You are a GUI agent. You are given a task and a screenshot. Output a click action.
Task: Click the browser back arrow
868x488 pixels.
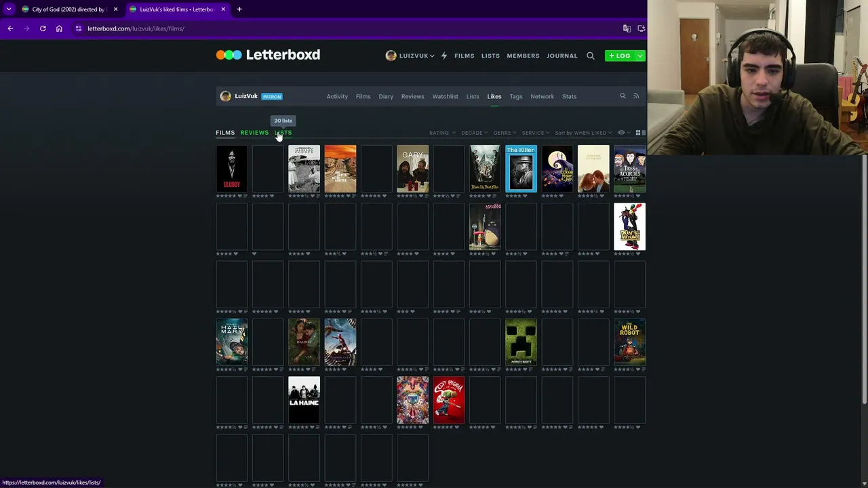click(x=10, y=28)
